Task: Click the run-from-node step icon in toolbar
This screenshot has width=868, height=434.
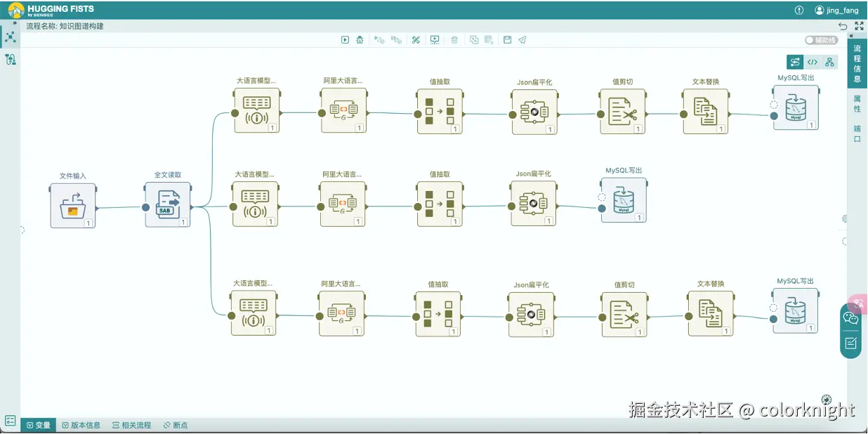Action: pos(379,40)
